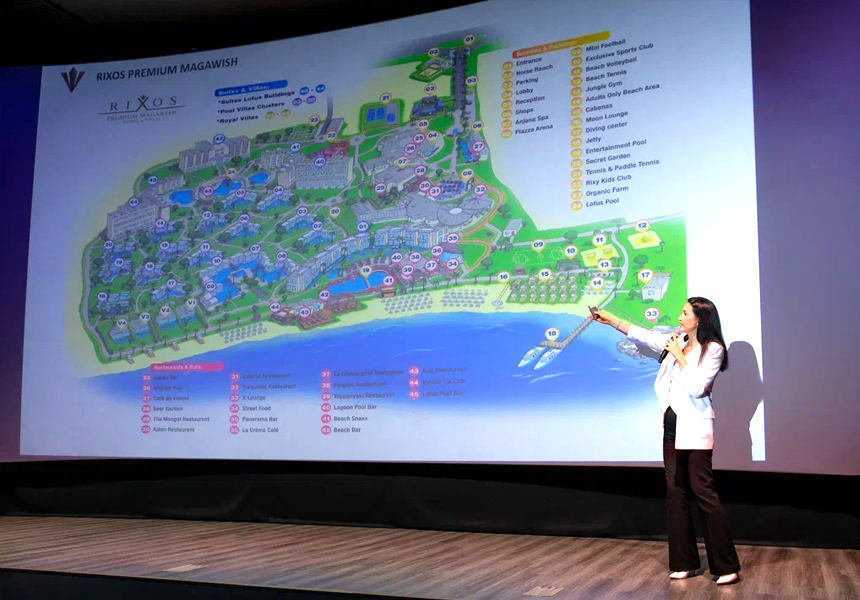
Task: Click V2 villa marker on the map
Action: click(x=166, y=310)
